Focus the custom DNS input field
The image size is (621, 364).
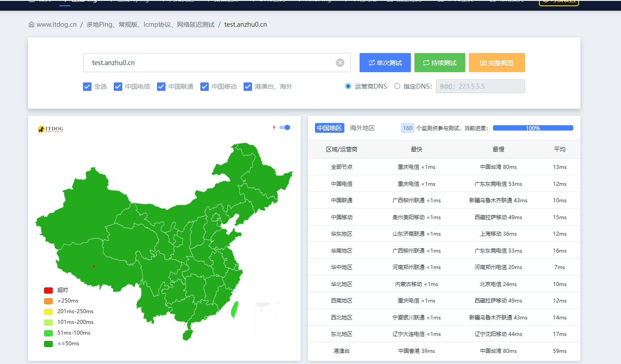tap(480, 86)
